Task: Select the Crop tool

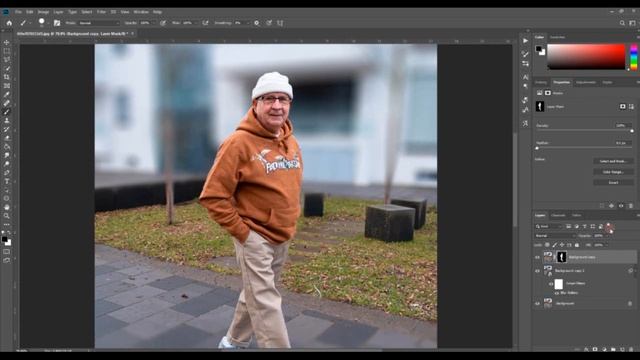Action: (x=7, y=77)
